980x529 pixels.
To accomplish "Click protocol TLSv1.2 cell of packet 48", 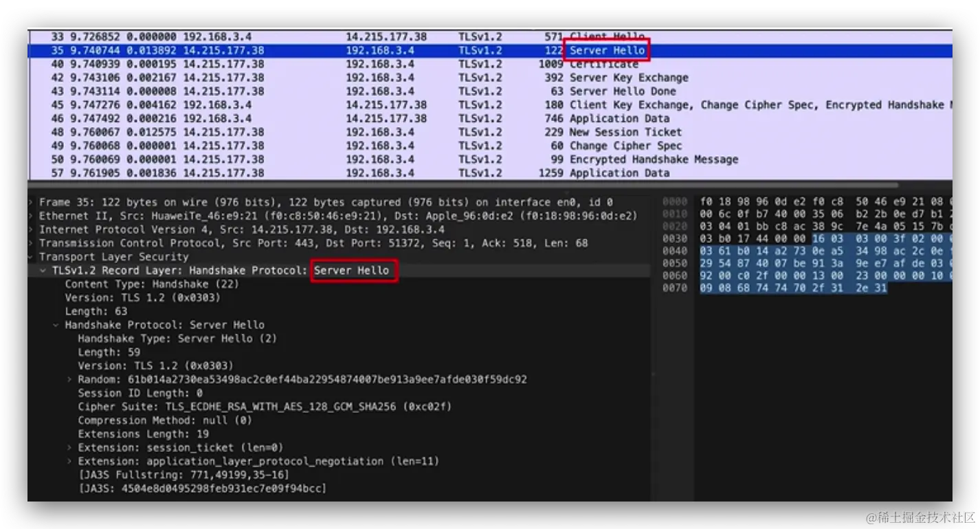I will 480,132.
